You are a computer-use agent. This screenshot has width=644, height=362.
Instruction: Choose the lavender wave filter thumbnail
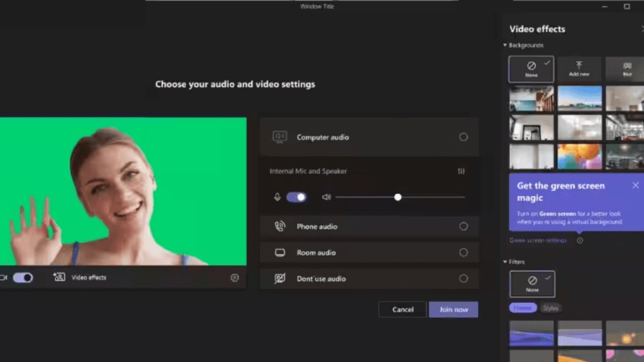pyautogui.click(x=579, y=334)
